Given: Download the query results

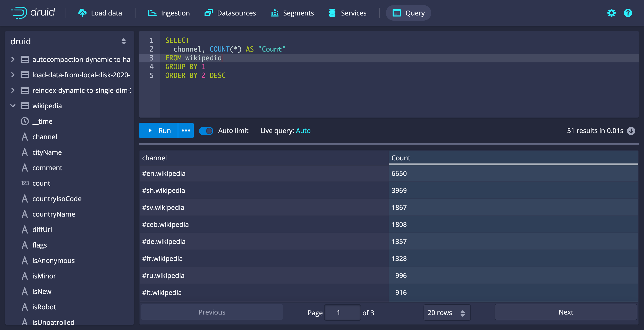Looking at the screenshot, I should point(631,131).
